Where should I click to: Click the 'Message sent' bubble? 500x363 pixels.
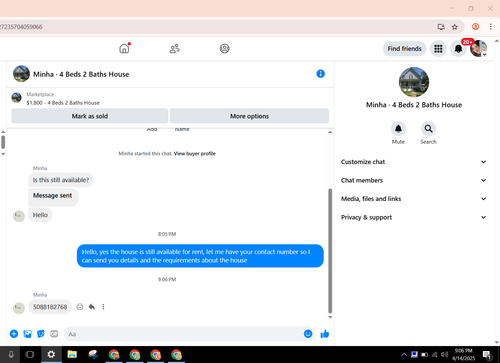[x=53, y=197]
